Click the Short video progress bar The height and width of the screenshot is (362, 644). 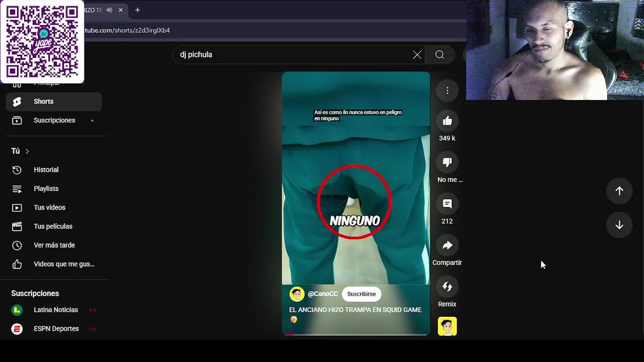tap(356, 334)
